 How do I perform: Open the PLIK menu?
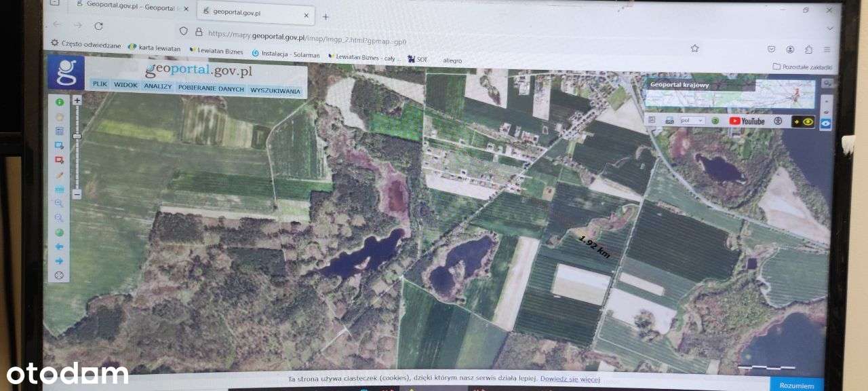100,85
